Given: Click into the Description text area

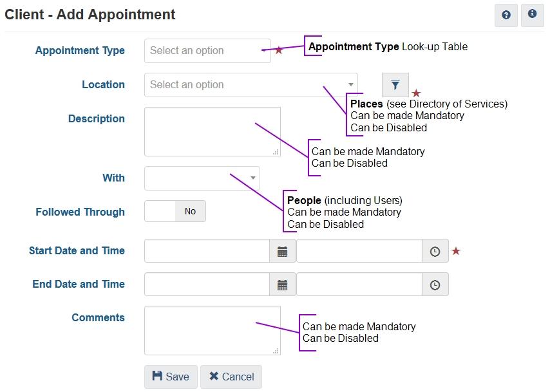Looking at the screenshot, I should pyautogui.click(x=212, y=131).
